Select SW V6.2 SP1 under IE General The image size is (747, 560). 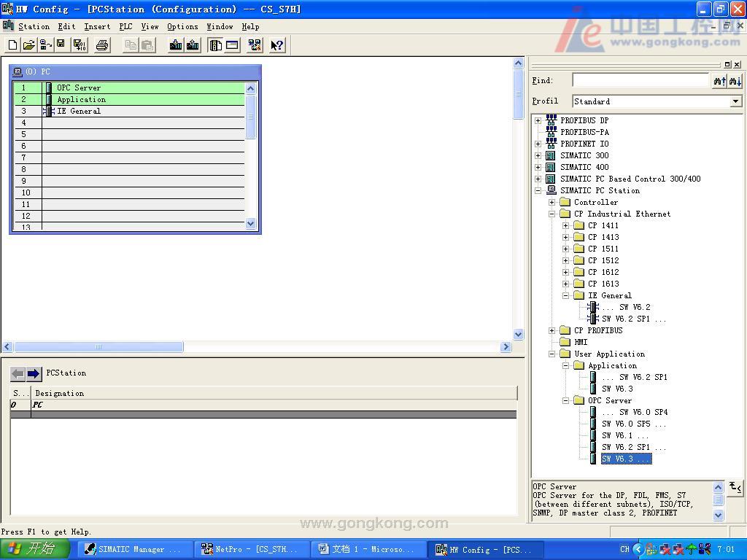(634, 319)
